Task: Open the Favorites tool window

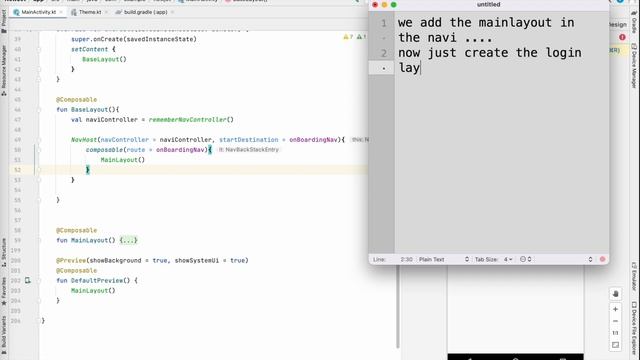Action: (x=4, y=291)
